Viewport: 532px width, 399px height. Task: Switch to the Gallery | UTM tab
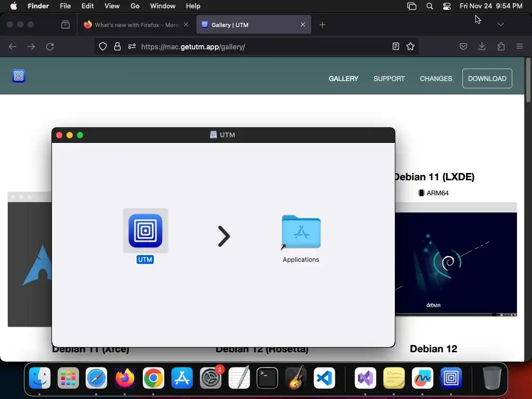(254, 25)
